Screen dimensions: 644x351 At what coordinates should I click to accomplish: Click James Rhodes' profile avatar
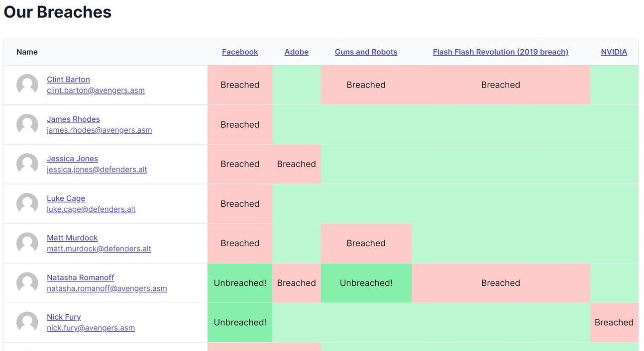(27, 125)
